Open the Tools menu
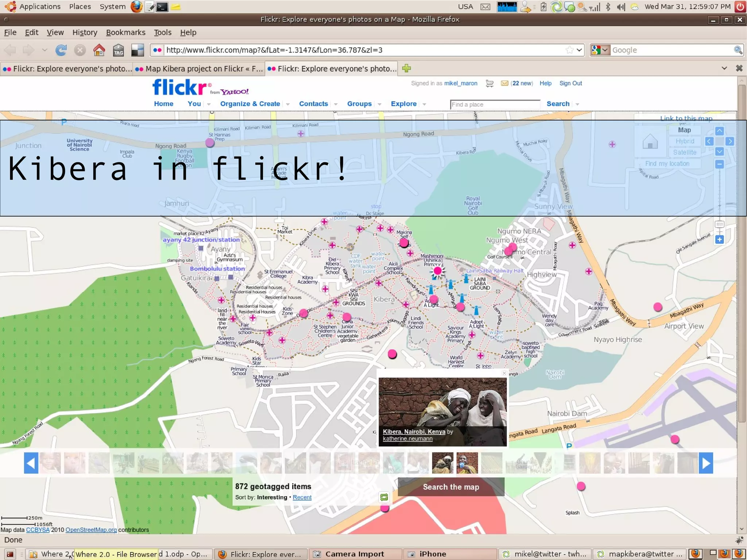 click(x=162, y=32)
